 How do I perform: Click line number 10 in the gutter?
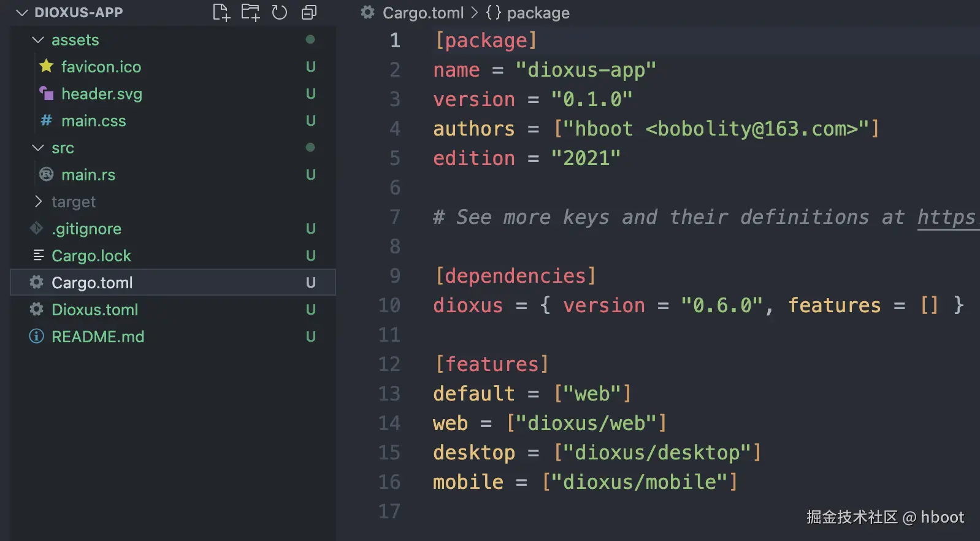tap(389, 305)
